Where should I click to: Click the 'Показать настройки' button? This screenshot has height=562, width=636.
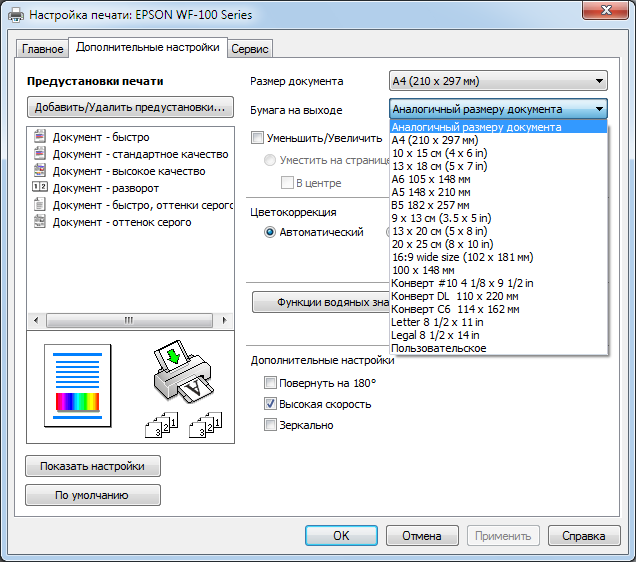pyautogui.click(x=93, y=466)
